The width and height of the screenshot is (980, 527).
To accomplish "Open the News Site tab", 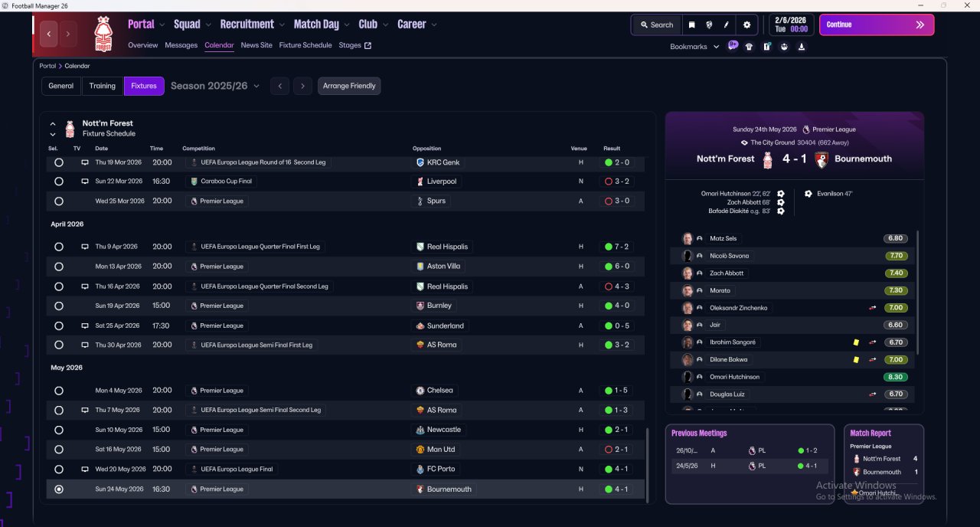I will click(x=256, y=45).
